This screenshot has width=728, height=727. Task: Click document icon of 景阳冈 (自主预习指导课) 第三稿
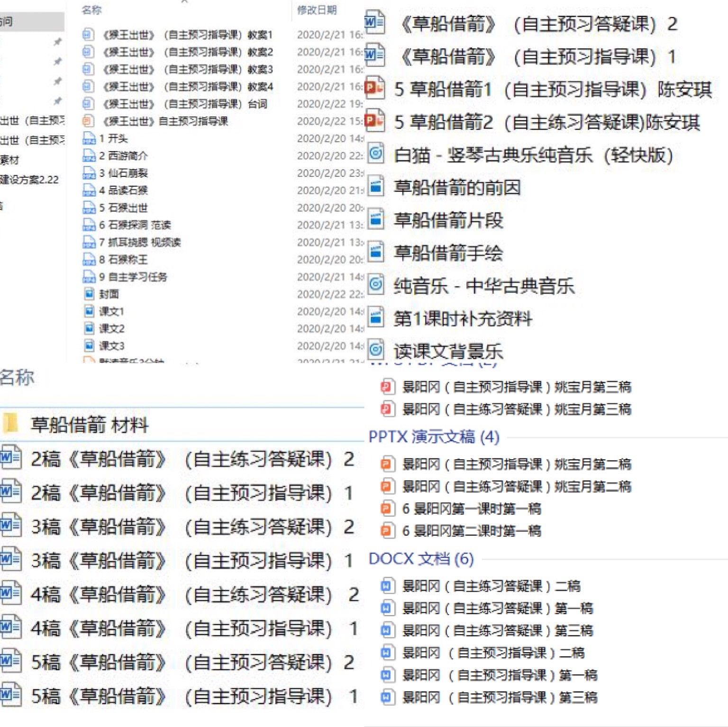(387, 697)
